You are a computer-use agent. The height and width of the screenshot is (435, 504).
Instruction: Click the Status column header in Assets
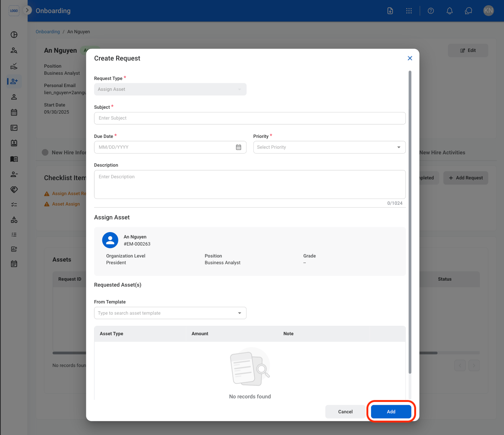[445, 279]
